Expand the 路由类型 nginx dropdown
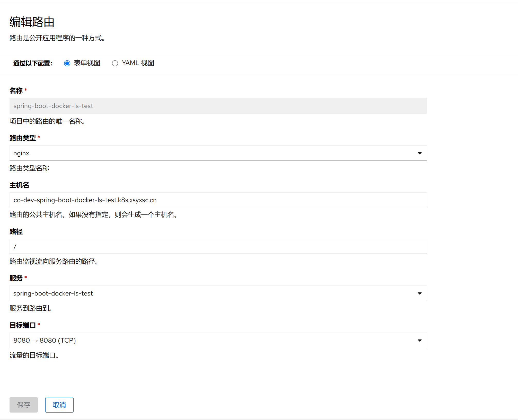 (x=218, y=153)
